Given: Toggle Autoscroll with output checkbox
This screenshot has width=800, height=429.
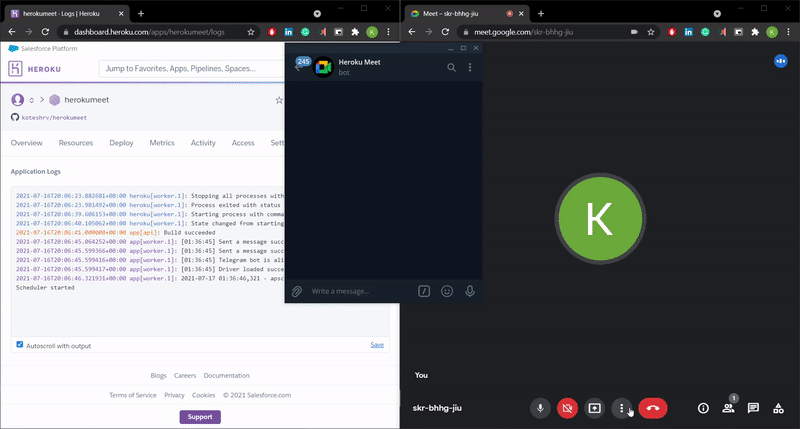Looking at the screenshot, I should [x=20, y=345].
